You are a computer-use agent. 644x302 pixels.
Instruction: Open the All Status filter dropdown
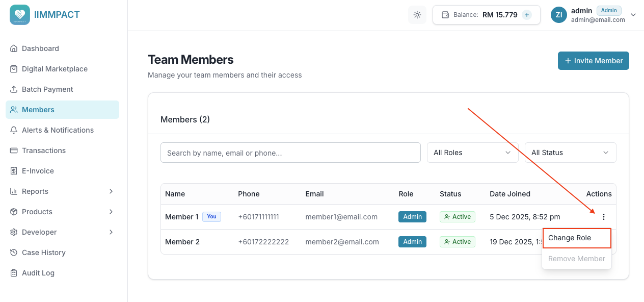pos(570,152)
